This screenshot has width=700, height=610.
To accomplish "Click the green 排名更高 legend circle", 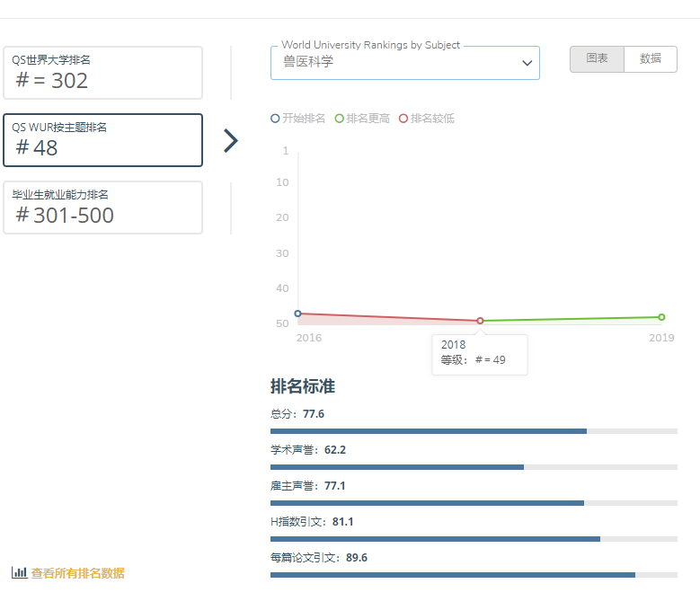I will (340, 119).
